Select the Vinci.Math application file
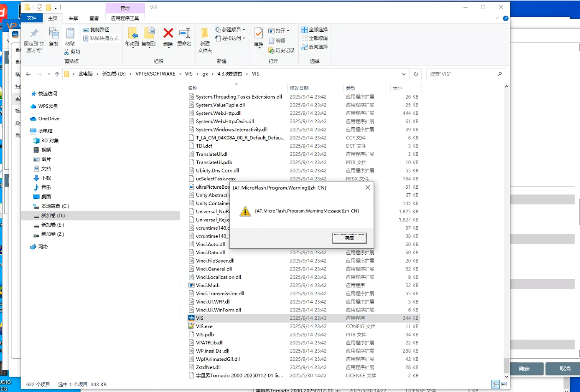 [208, 285]
